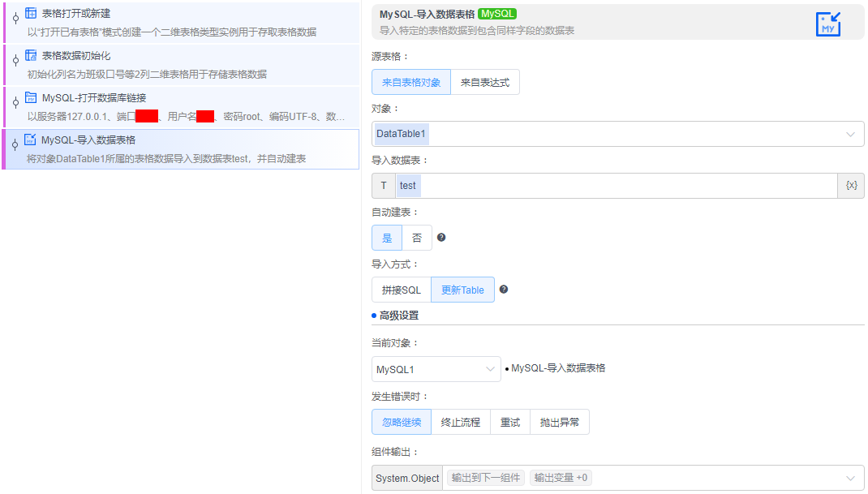Click the 输出到下一组件 button
This screenshot has height=494, width=868.
click(484, 478)
